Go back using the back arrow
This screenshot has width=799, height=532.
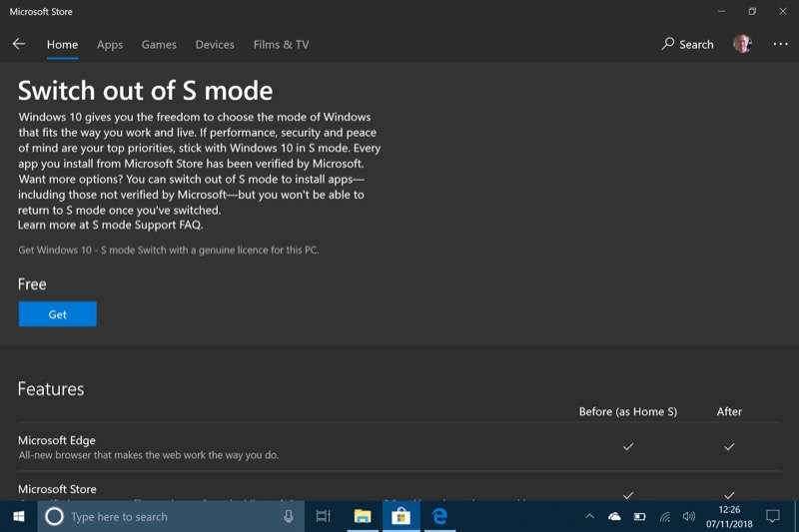tap(19, 44)
